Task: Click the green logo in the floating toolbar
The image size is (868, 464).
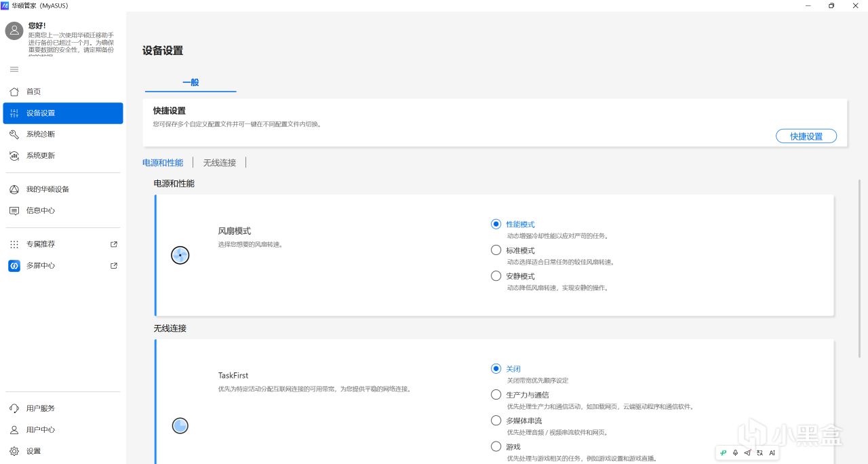Action: pos(723,452)
